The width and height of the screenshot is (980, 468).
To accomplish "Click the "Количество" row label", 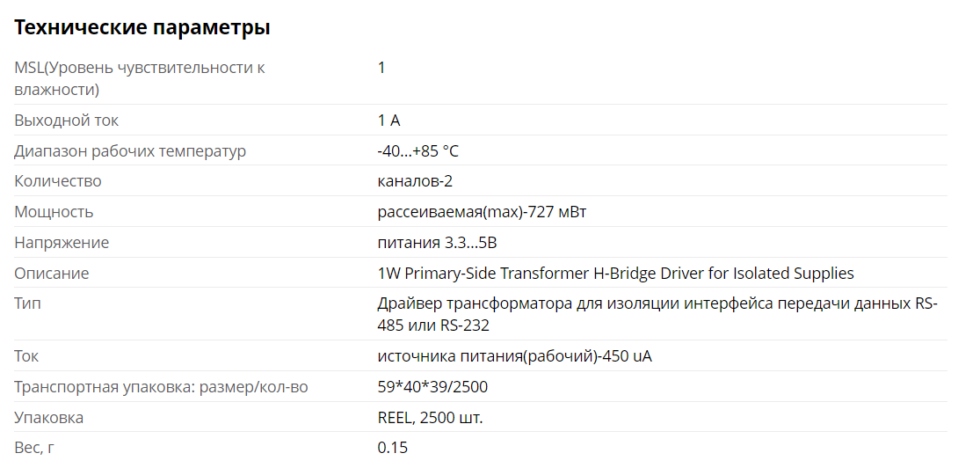I will 57,181.
